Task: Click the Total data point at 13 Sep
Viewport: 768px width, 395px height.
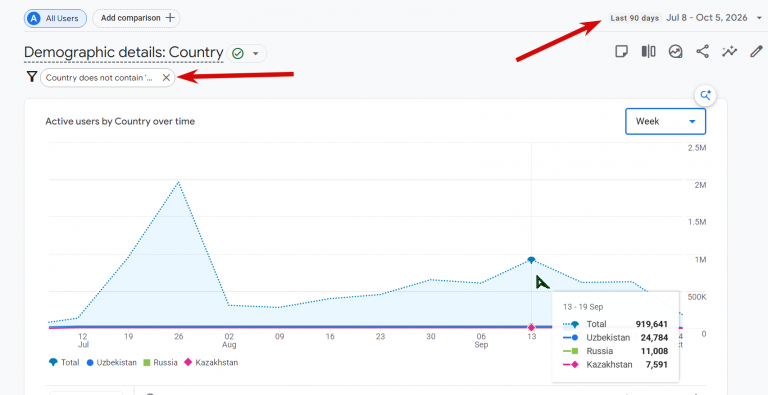Action: point(531,260)
